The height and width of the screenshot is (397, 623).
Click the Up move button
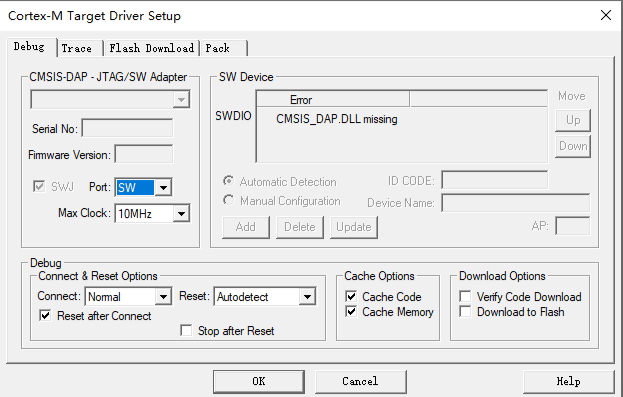click(x=573, y=120)
